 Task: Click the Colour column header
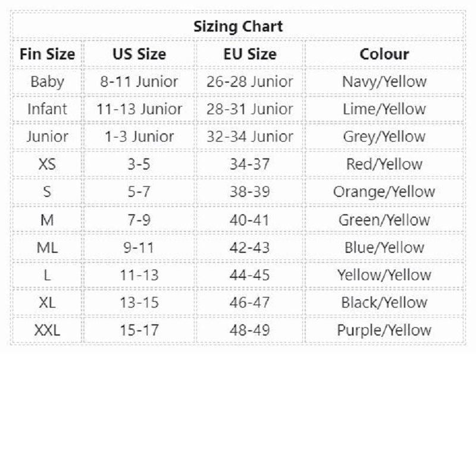[384, 54]
